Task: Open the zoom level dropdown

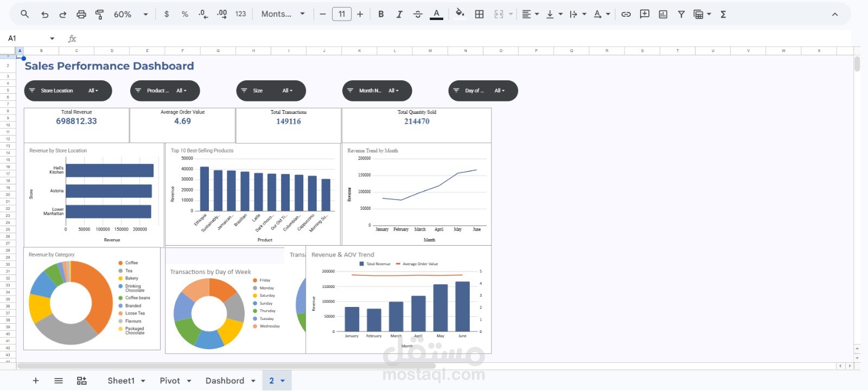Action: point(131,14)
